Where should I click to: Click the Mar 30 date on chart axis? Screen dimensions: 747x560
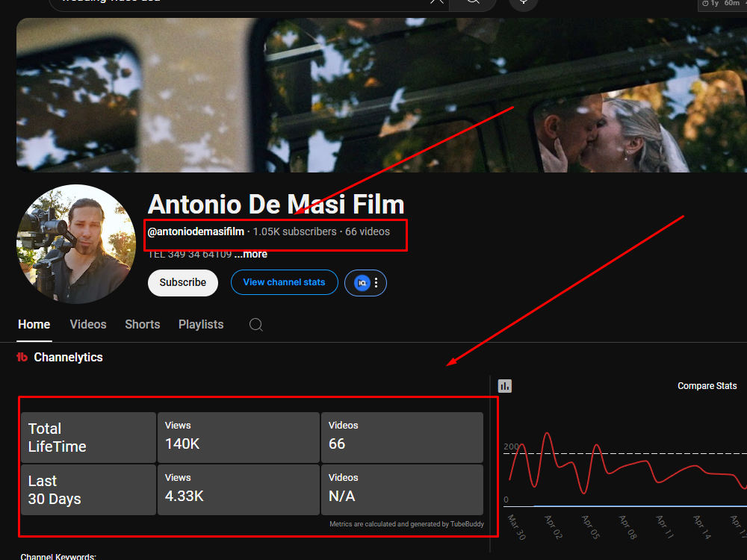pyautogui.click(x=516, y=526)
